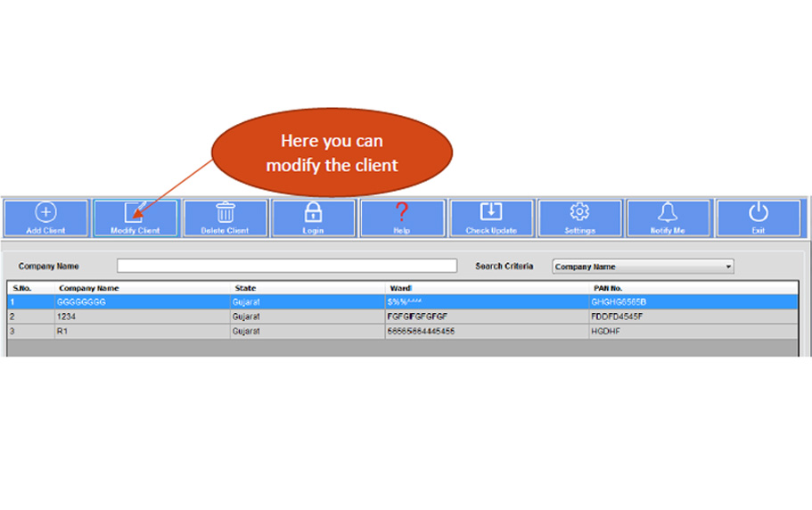812x510 pixels.
Task: Click the S.No. column header
Action: (x=22, y=288)
